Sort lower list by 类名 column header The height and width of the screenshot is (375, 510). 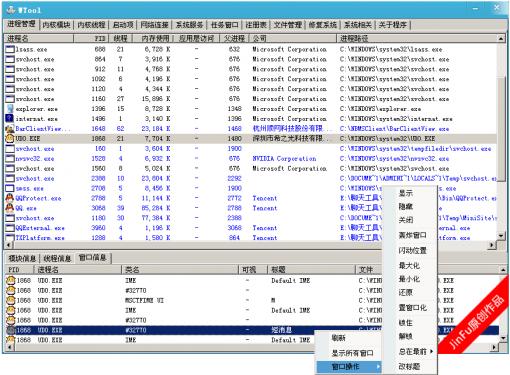(180, 269)
